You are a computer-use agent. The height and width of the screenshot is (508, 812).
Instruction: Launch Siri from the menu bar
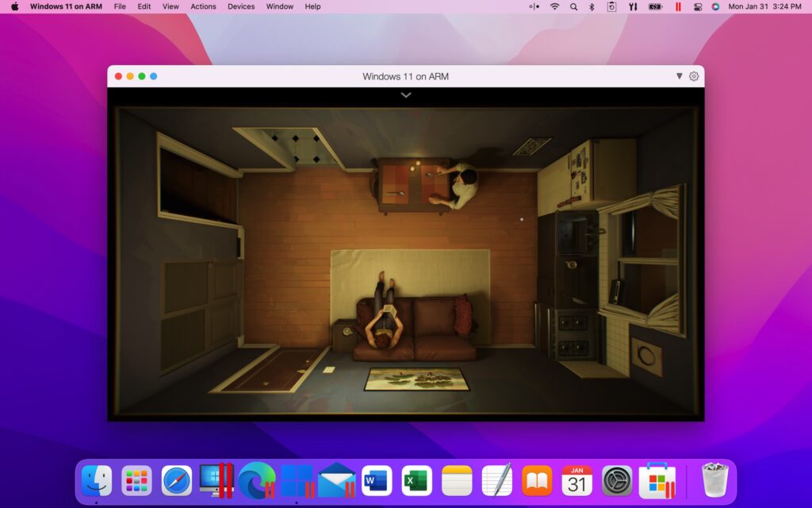click(x=716, y=6)
